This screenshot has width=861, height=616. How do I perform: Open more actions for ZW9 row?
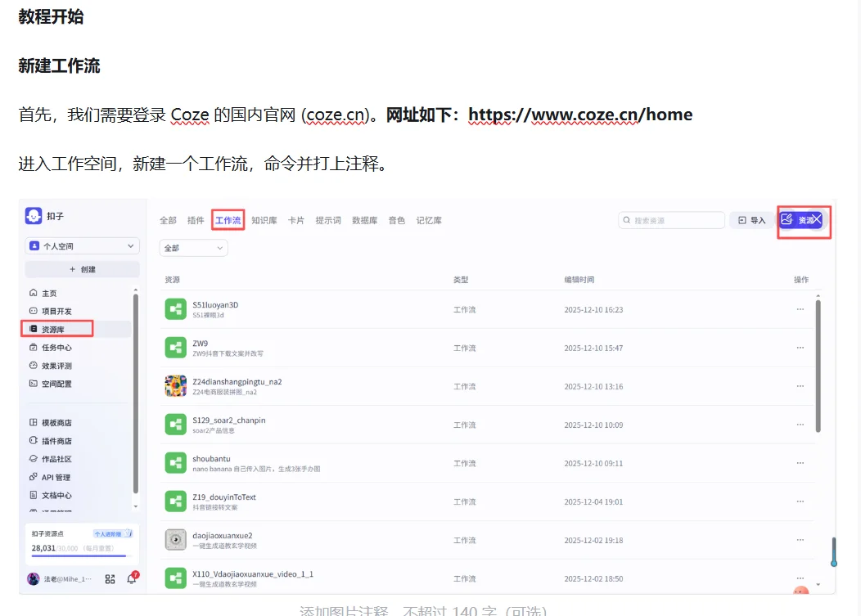(800, 348)
